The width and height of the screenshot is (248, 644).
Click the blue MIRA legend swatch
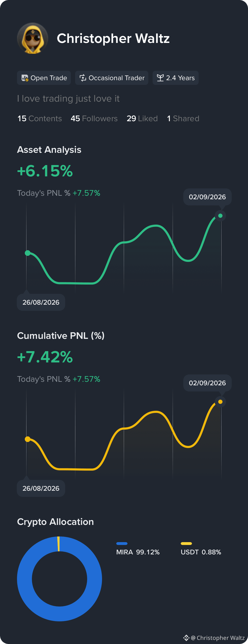point(122,544)
